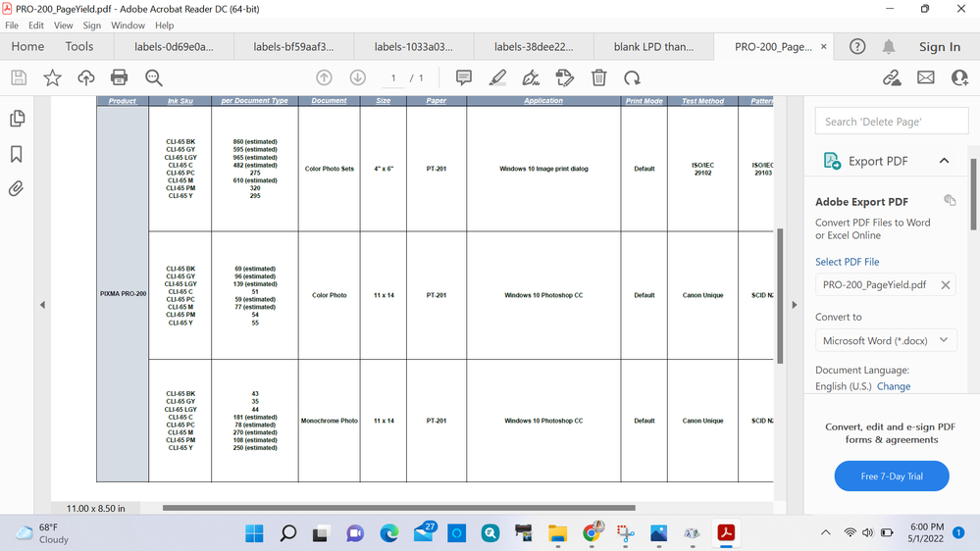Switch to the Tools tab

point(79,47)
